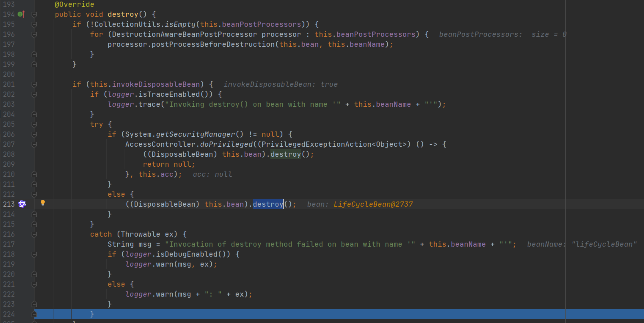Viewport: 644px width, 323px height.
Task: Click the LifeCycleBean@2737 inline debug value
Action: tap(373, 204)
